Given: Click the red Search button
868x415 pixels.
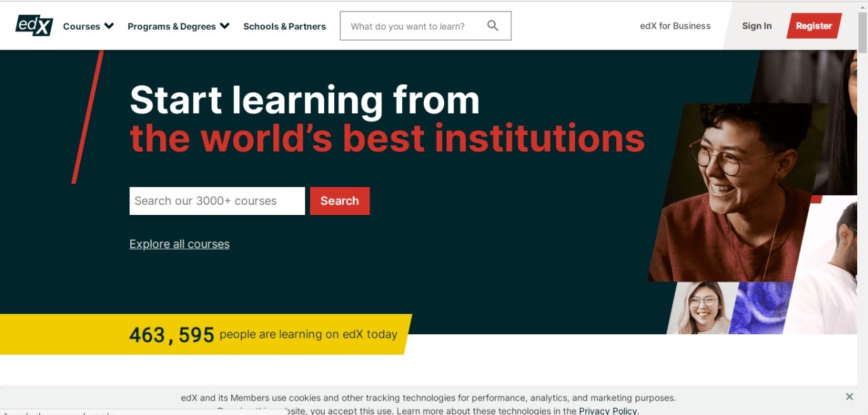Looking at the screenshot, I should coord(340,201).
